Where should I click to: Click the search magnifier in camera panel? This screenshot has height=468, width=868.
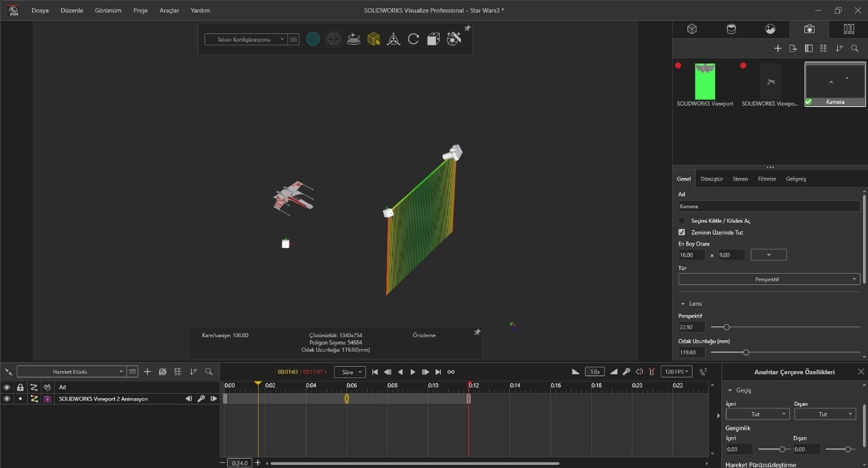(855, 48)
